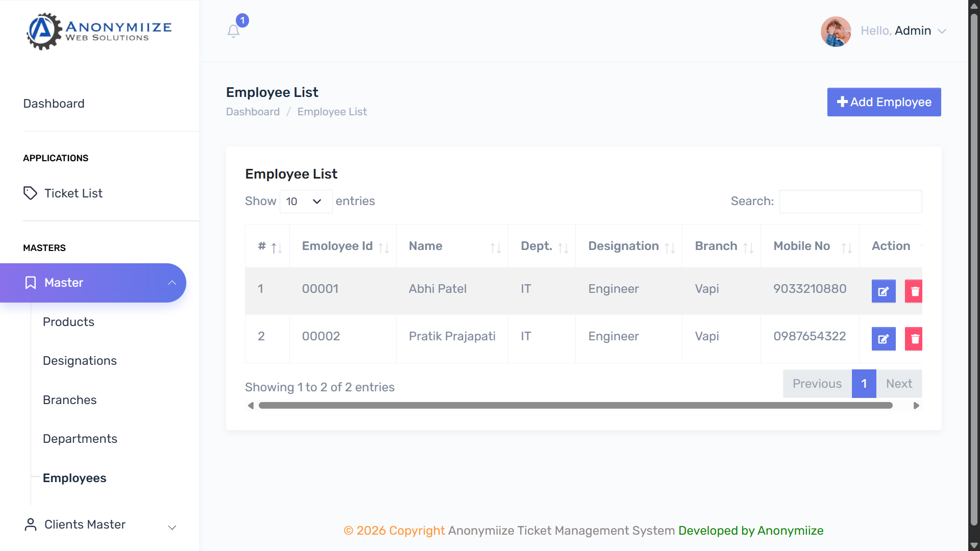Sort by Dept. column
This screenshot has height=551, width=980.
click(542, 246)
